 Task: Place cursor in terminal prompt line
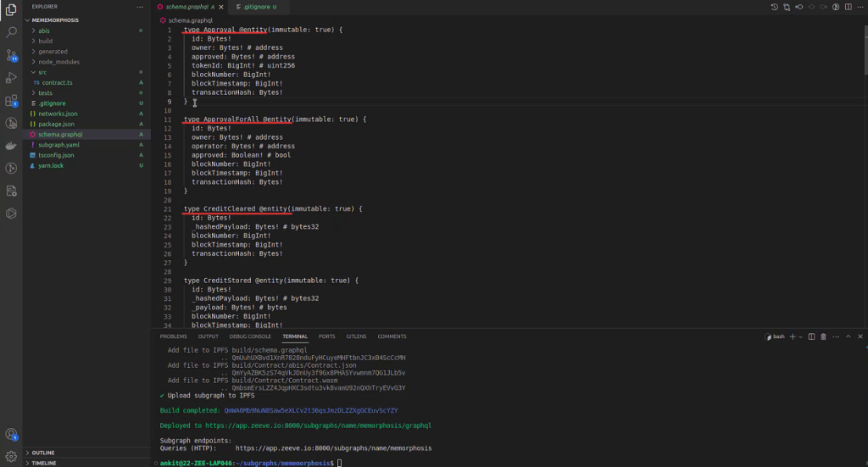[x=339, y=463]
